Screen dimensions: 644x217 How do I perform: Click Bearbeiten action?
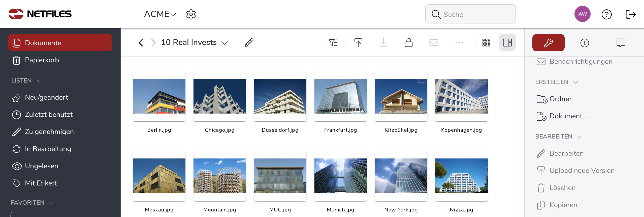click(x=560, y=153)
